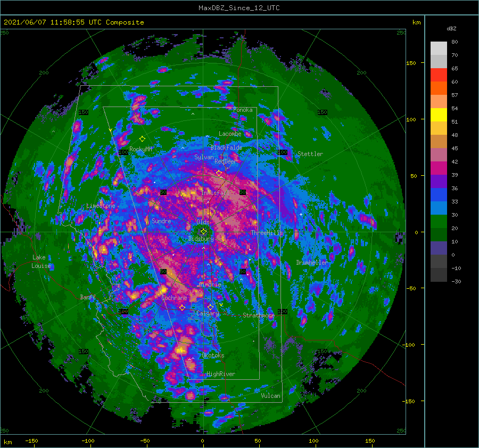Click the Airdrie city label
The height and width of the screenshot is (448, 479).
210,284
